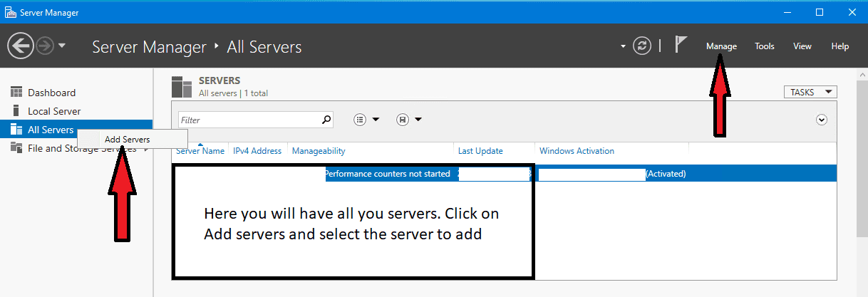868x297 pixels.
Task: Click the Dashboard grid icon
Action: point(16,93)
